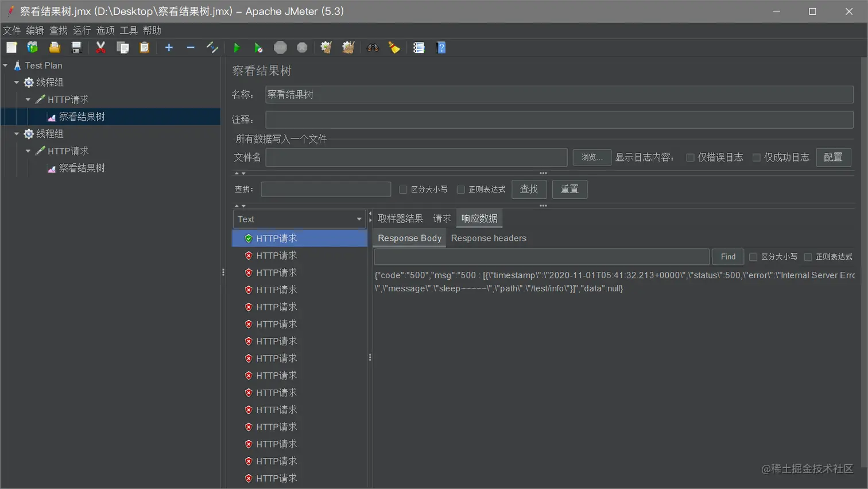
Task: Enable the 仅错误日志 checkbox
Action: tap(691, 157)
